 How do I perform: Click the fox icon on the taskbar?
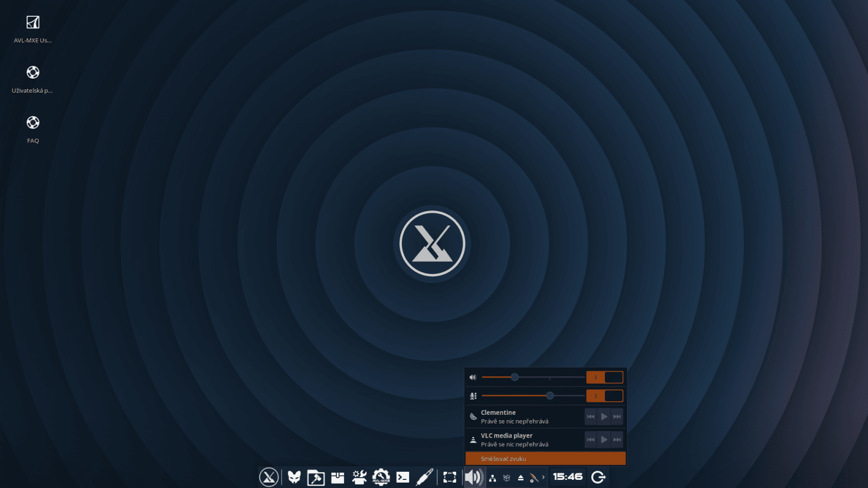(293, 477)
